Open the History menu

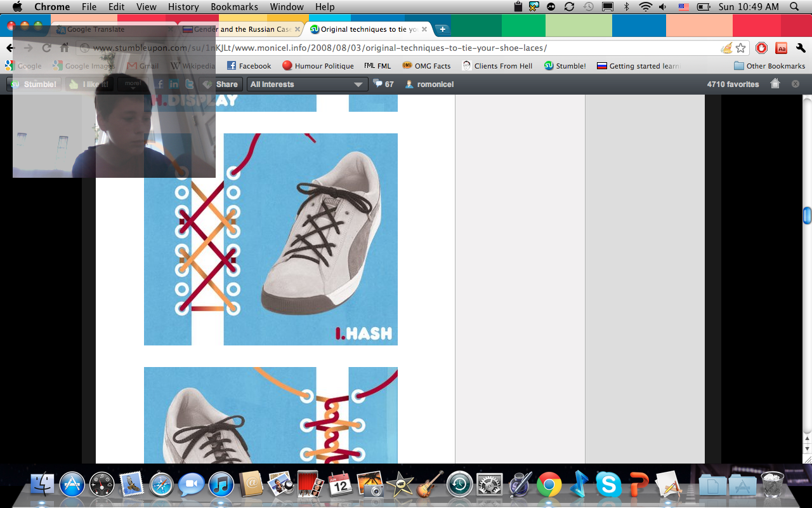point(183,7)
